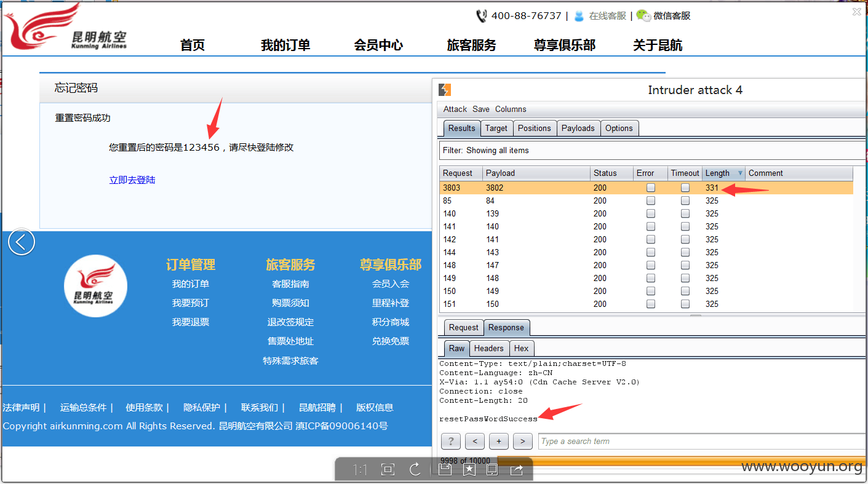Switch to the Headers view tab
The width and height of the screenshot is (868, 484).
(x=488, y=348)
